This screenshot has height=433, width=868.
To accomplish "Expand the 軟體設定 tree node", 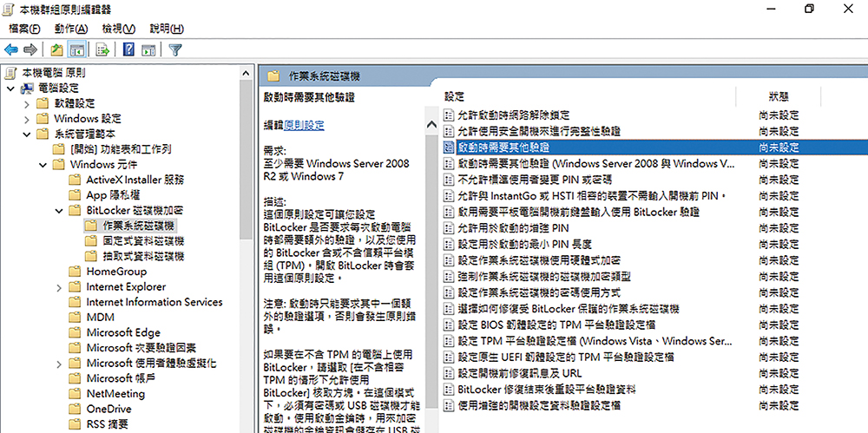I will (x=27, y=103).
